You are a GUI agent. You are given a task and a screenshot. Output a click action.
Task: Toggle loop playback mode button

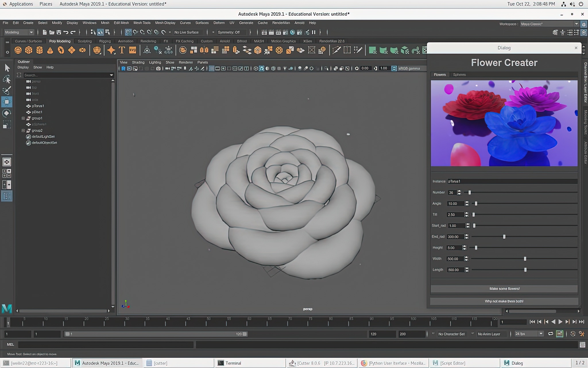point(550,334)
